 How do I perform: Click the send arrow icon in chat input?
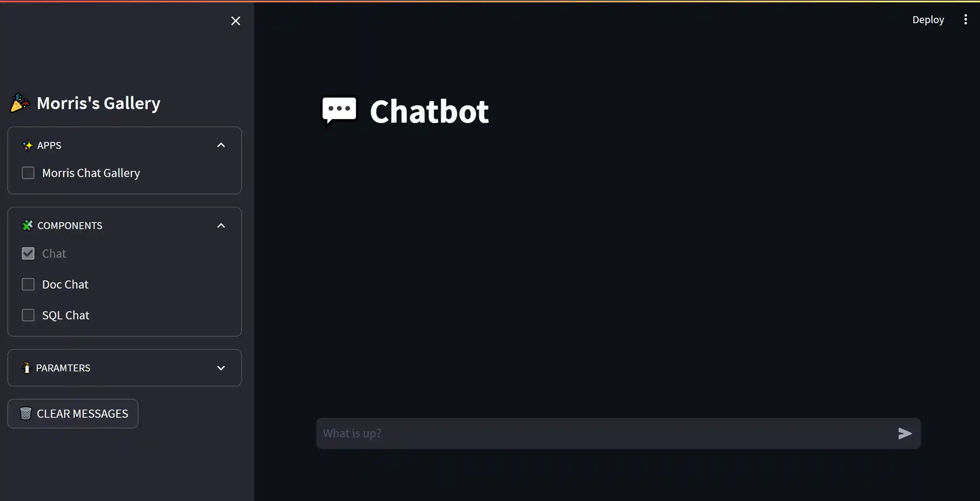905,434
